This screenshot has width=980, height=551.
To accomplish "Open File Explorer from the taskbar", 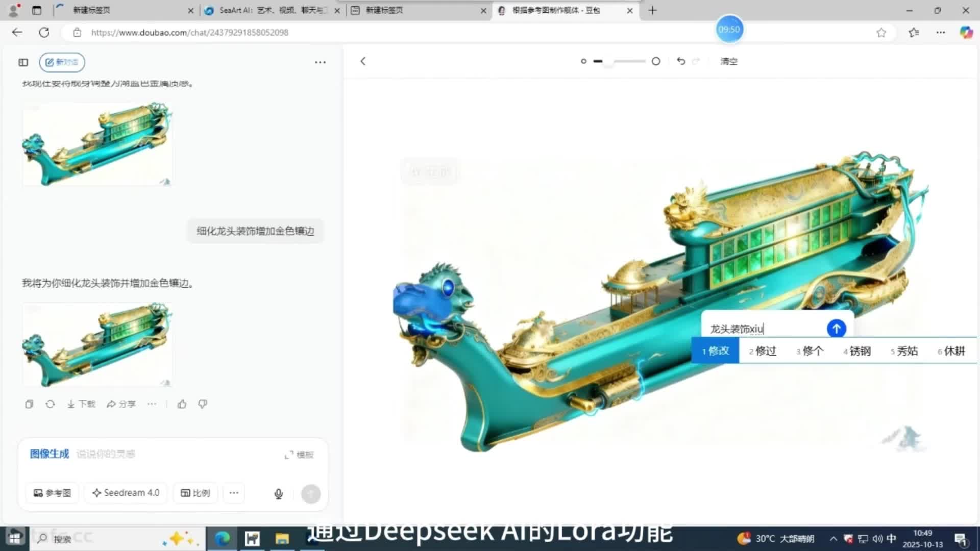I will click(x=282, y=539).
